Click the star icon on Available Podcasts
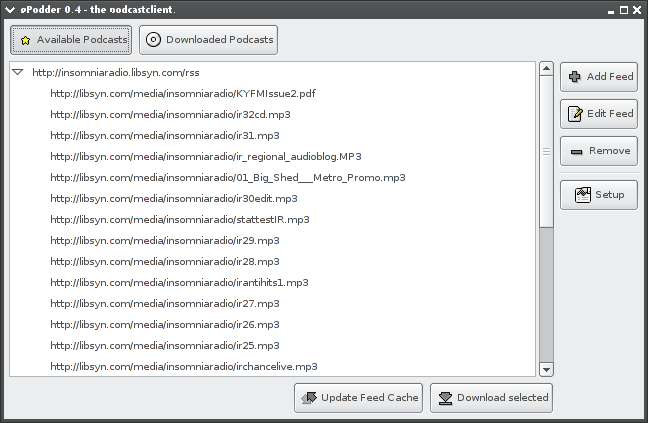 tap(26, 40)
